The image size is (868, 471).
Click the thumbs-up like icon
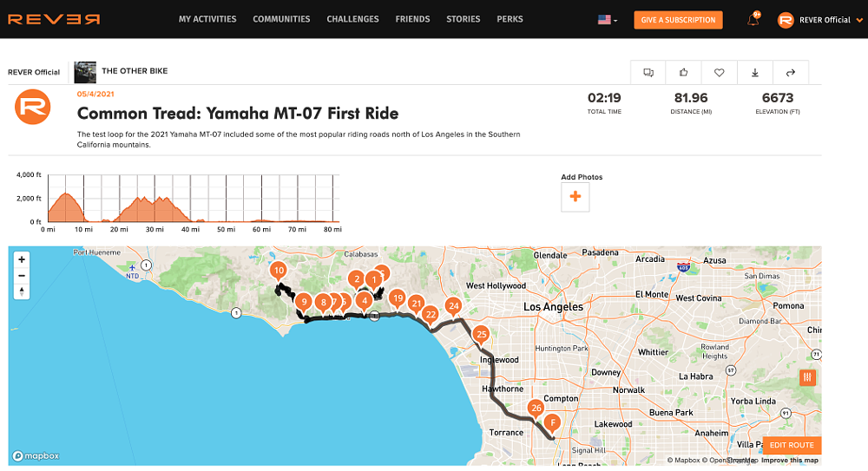[x=684, y=73]
